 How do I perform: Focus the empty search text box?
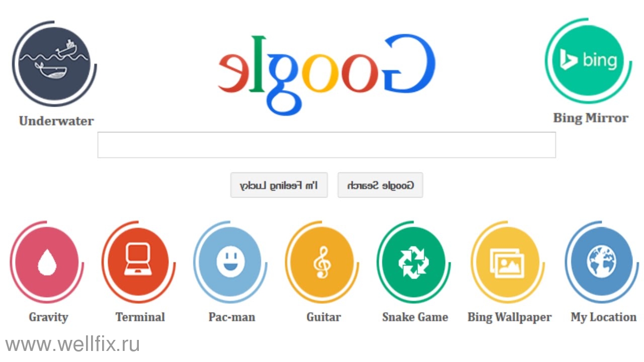(327, 145)
